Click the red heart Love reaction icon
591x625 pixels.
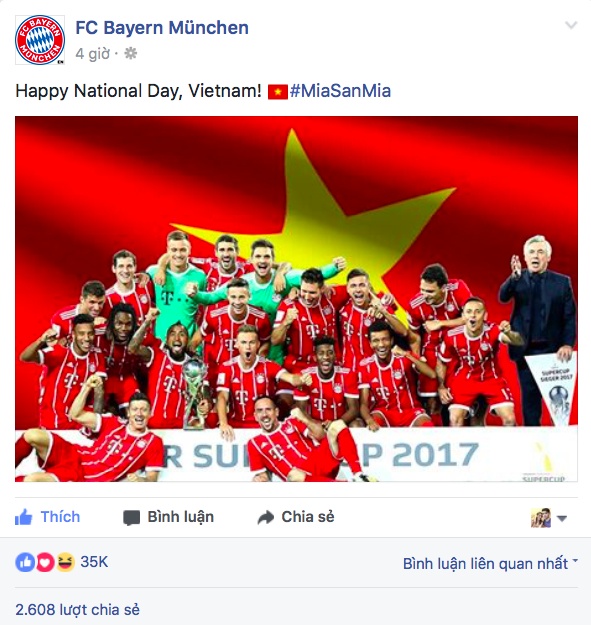coord(45,562)
